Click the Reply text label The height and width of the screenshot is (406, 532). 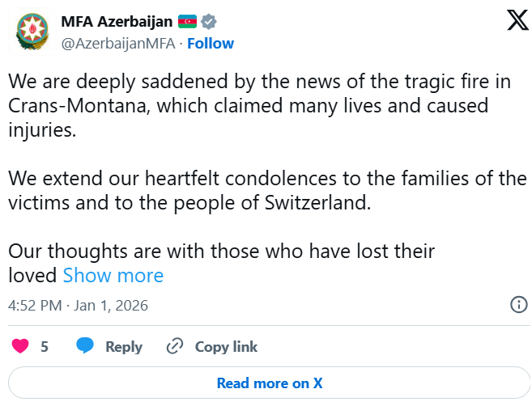pyautogui.click(x=124, y=346)
